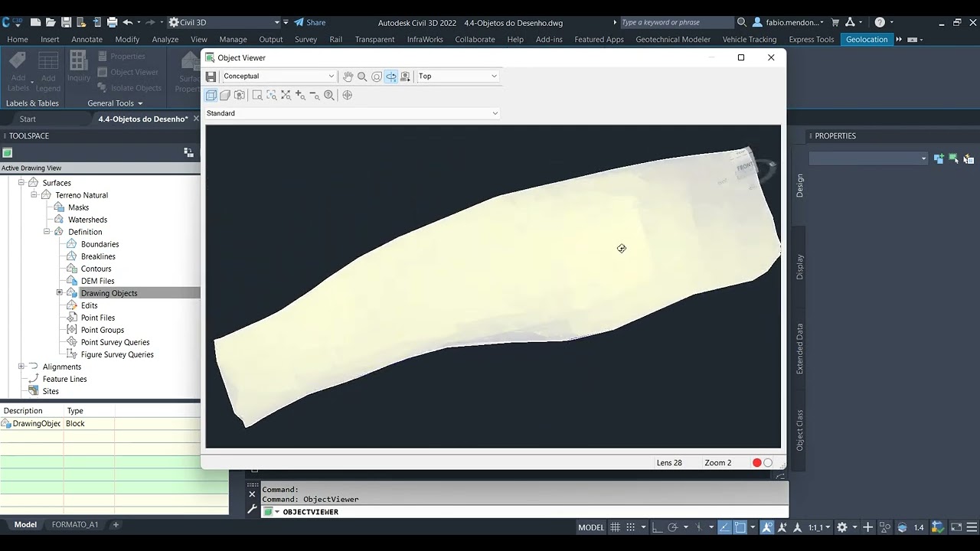Select the Zoom magnifier tool in Object Viewer
This screenshot has width=980, height=551.
(362, 77)
